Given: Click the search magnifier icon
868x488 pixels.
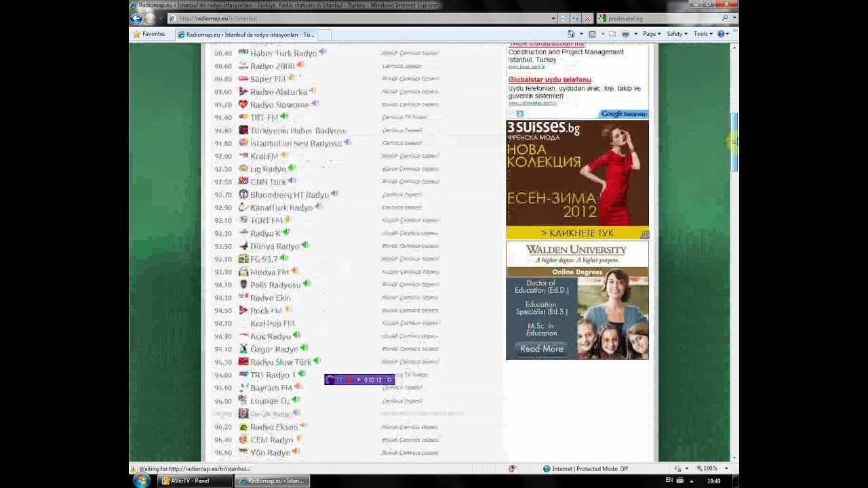Looking at the screenshot, I should point(725,18).
